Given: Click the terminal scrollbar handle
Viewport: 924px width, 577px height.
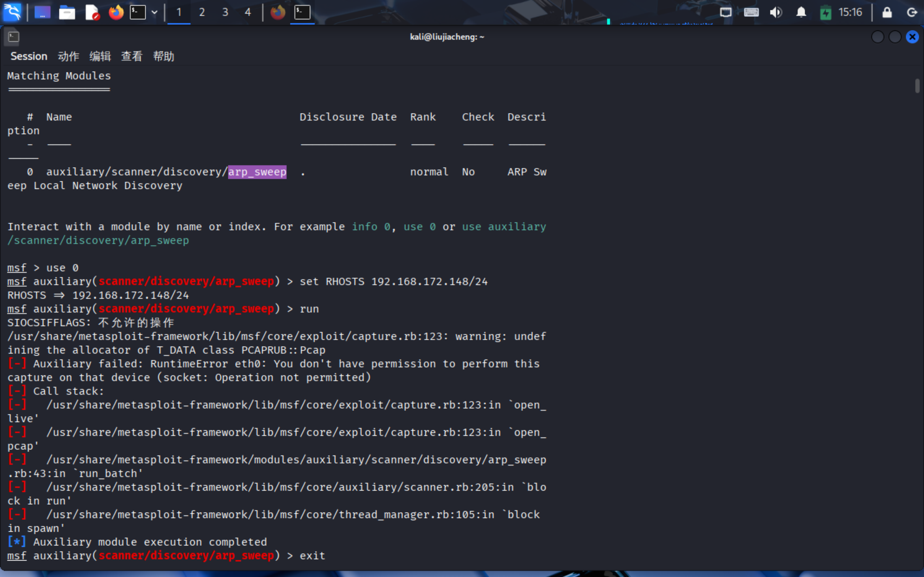Looking at the screenshot, I should (x=917, y=85).
